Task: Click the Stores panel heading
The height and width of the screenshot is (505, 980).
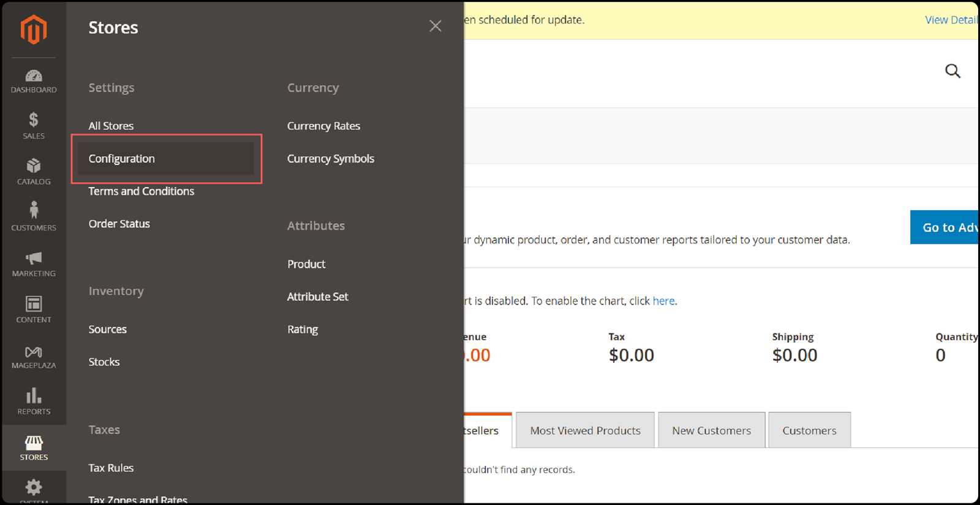Action: pyautogui.click(x=113, y=28)
